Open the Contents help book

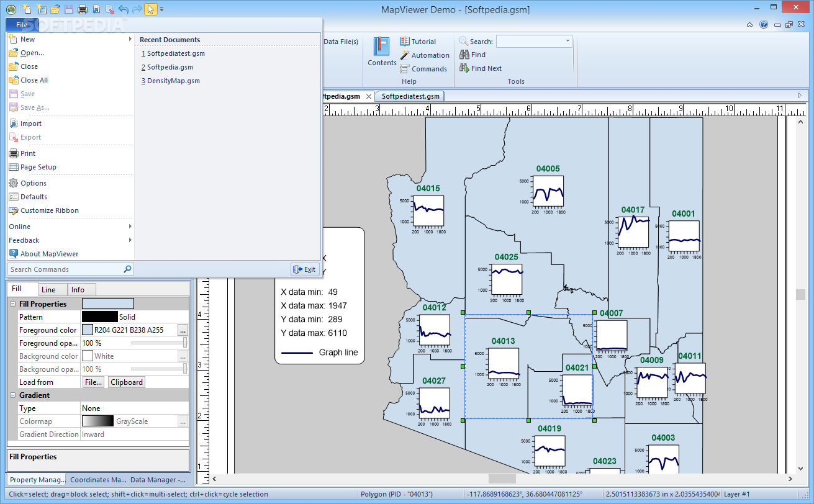(382, 52)
